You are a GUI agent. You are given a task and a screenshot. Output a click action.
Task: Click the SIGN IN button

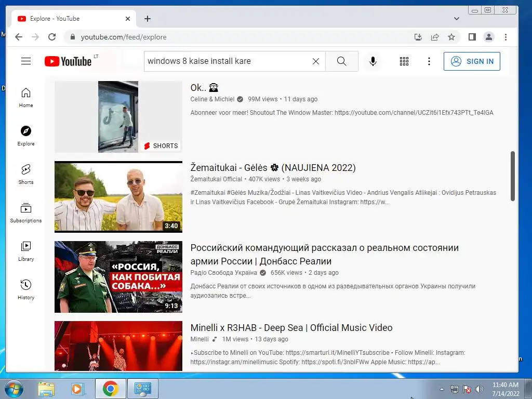point(472,61)
